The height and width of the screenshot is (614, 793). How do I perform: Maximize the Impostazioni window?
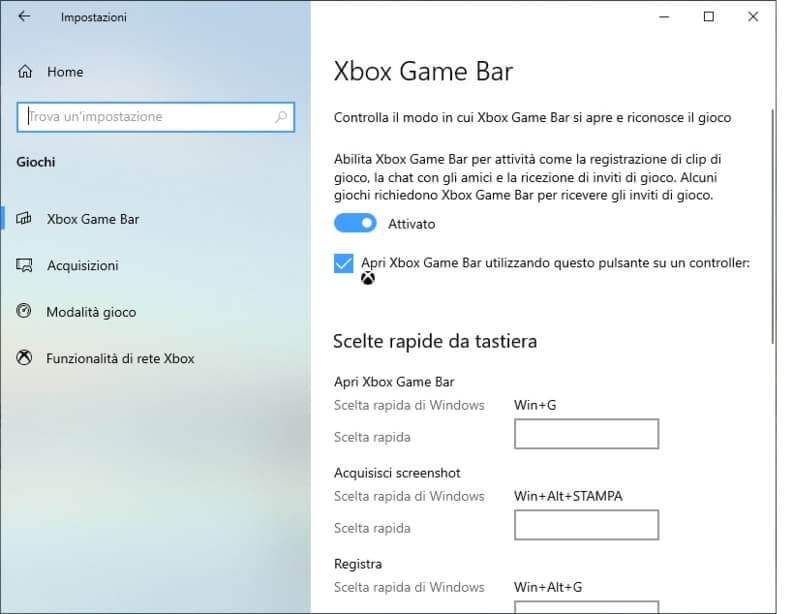click(709, 17)
